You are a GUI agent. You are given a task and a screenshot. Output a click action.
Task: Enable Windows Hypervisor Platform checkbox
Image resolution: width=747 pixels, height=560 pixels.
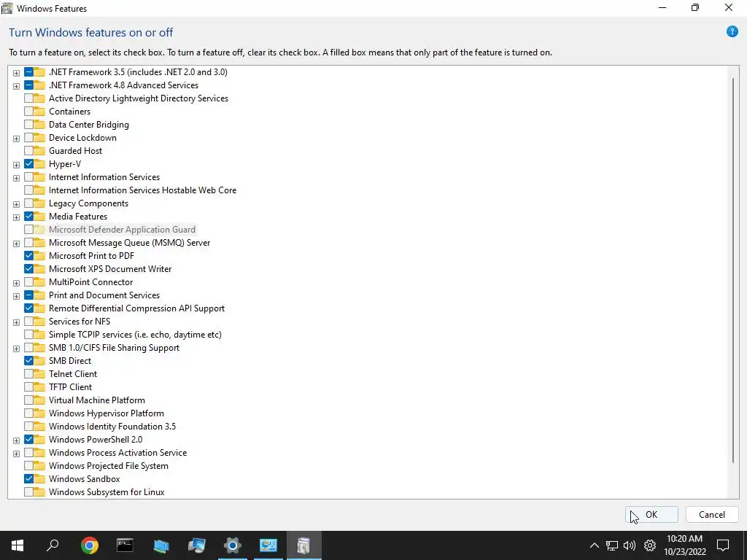pos(28,413)
